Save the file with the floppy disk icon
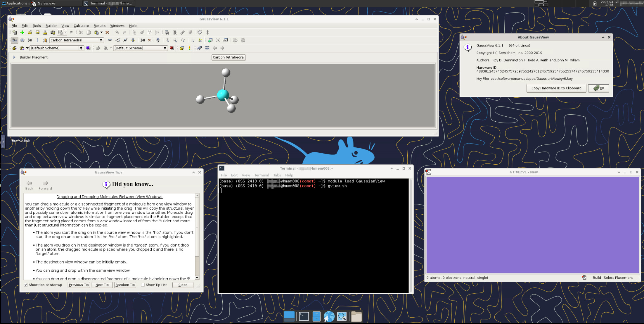 37,32
